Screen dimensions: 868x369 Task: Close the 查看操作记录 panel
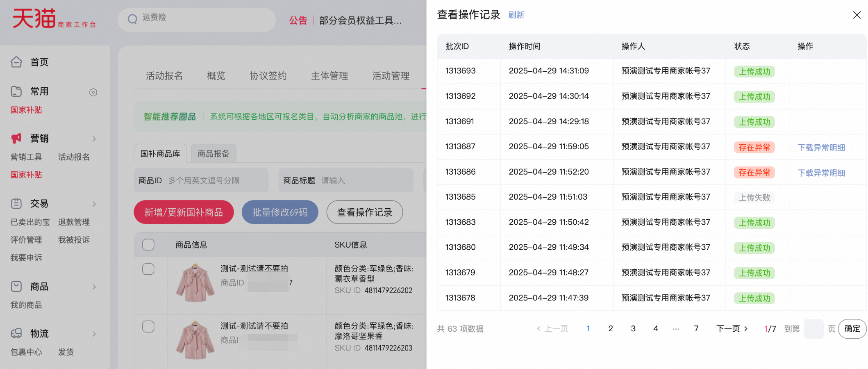(x=857, y=15)
